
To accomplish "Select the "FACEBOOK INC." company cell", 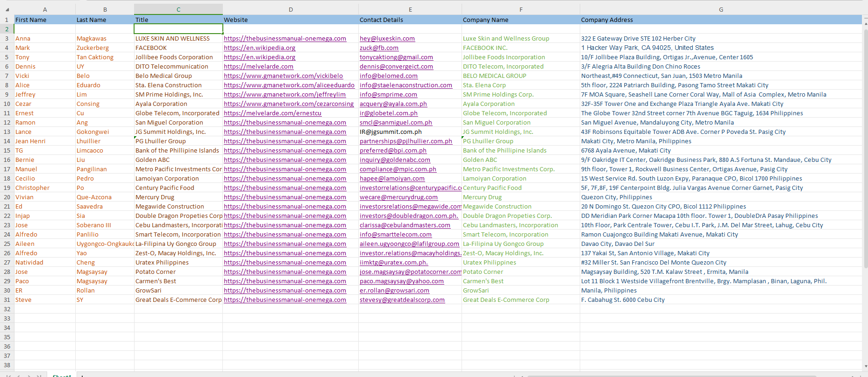I will (521, 48).
